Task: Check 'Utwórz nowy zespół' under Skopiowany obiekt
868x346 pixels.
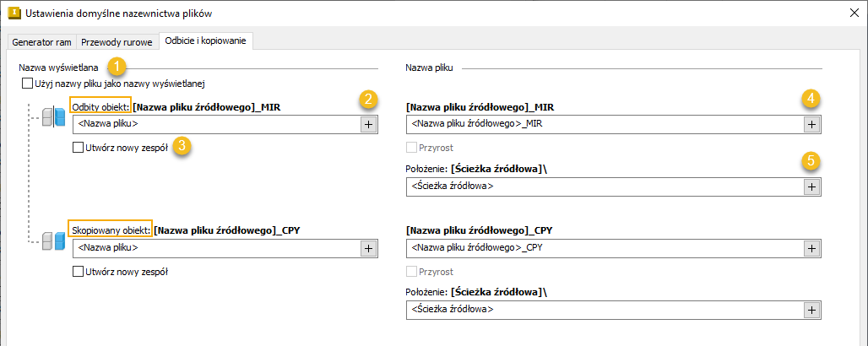Action: 79,272
